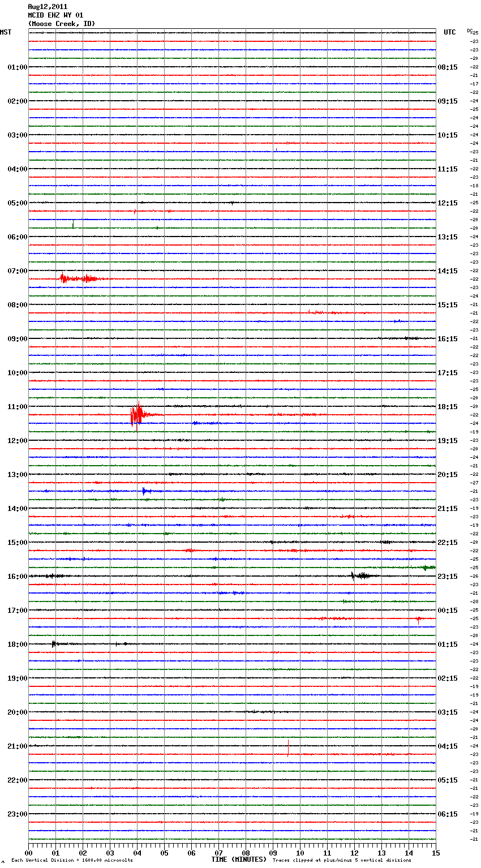Click the 10:00 MST time label
Image resolution: width=481 pixels, height=868 pixels.
pos(18,373)
